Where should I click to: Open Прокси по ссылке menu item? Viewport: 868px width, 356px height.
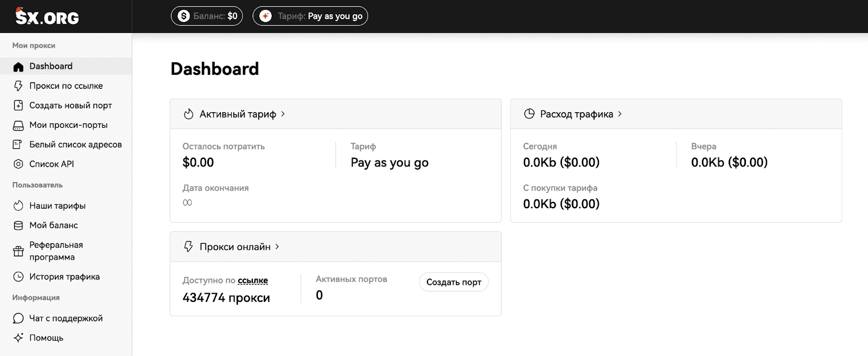[66, 86]
